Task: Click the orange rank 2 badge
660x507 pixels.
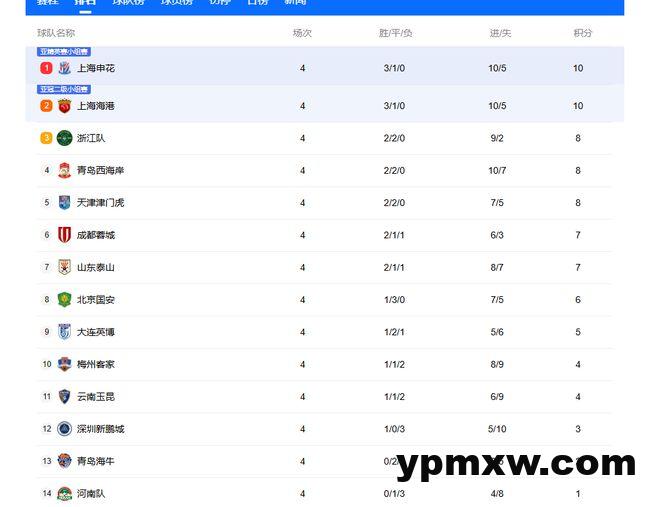Action: click(46, 106)
